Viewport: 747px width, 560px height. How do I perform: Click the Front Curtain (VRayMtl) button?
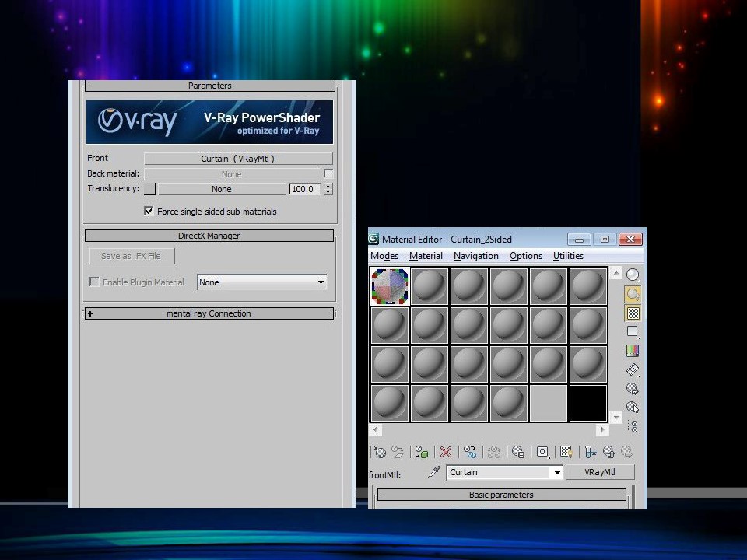(x=238, y=159)
